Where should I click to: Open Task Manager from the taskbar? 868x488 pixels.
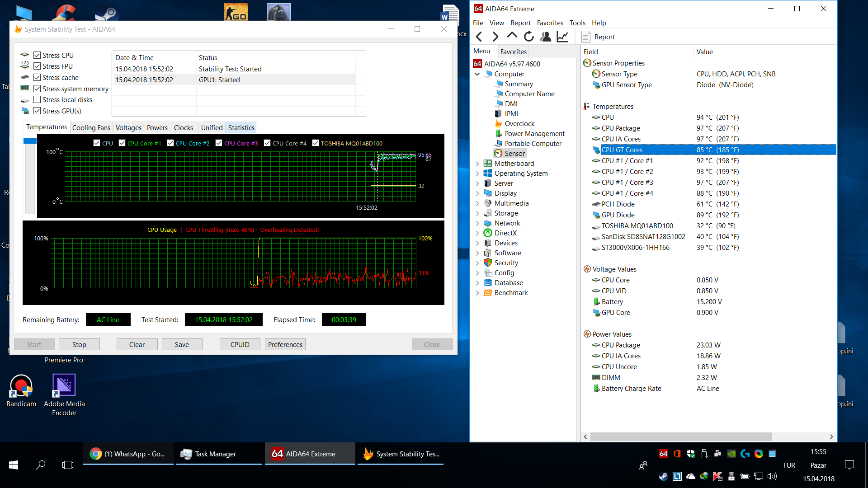[x=219, y=454]
